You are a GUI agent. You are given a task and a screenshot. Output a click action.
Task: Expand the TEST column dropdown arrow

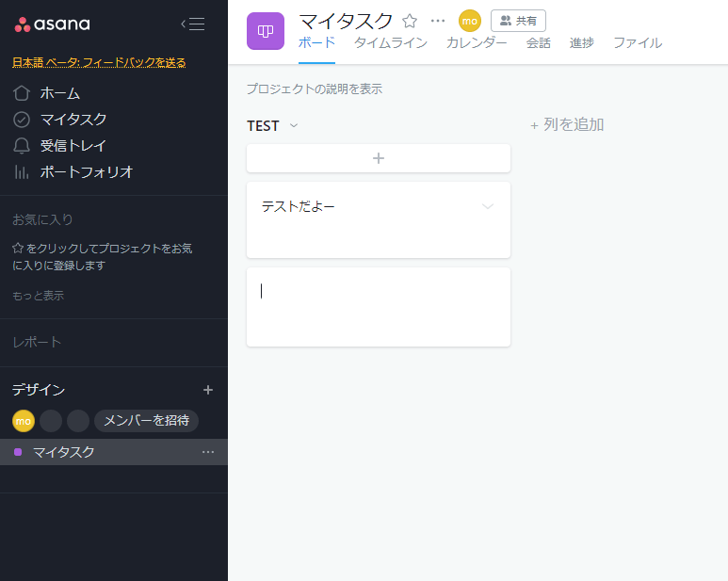coord(294,126)
